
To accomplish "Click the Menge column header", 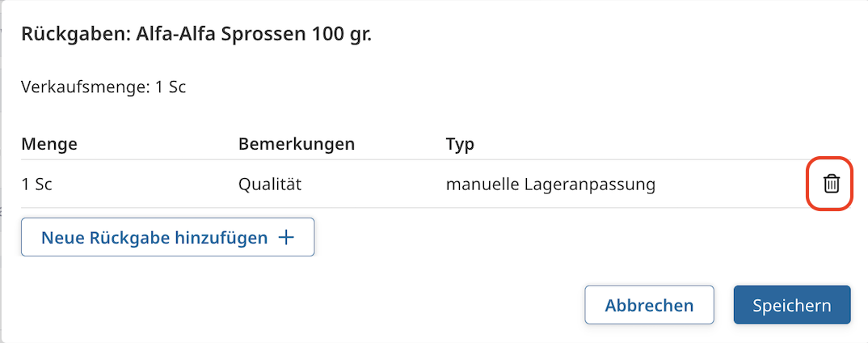I will point(49,144).
